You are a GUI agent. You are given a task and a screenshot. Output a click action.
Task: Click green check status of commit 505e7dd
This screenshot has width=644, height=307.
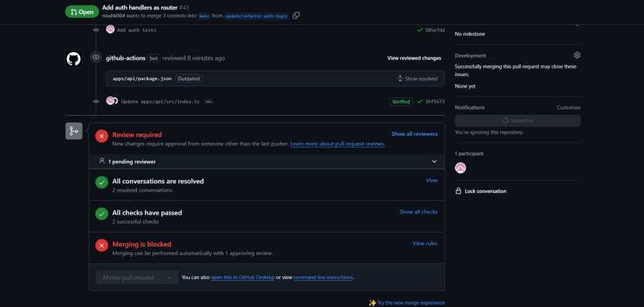420,30
